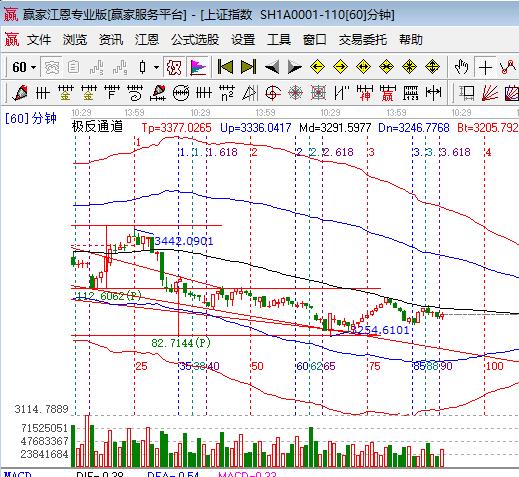This screenshot has height=477, width=519.
Task: Click the yellow diamond right-arrow shift icon
Action: [340, 67]
